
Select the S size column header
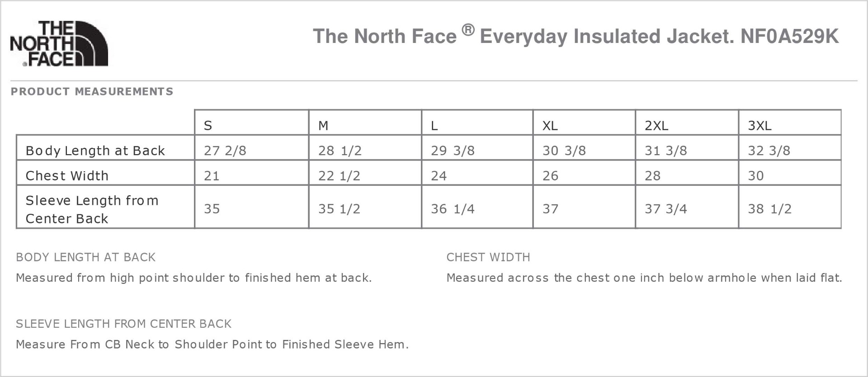(208, 125)
